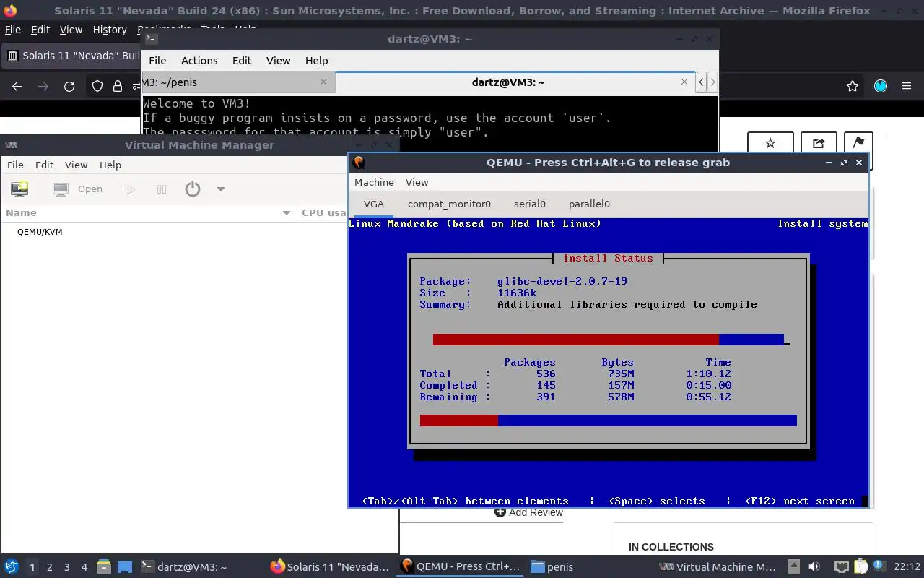Click the VM shutdown power icon
This screenshot has width=924, height=578.
click(192, 189)
